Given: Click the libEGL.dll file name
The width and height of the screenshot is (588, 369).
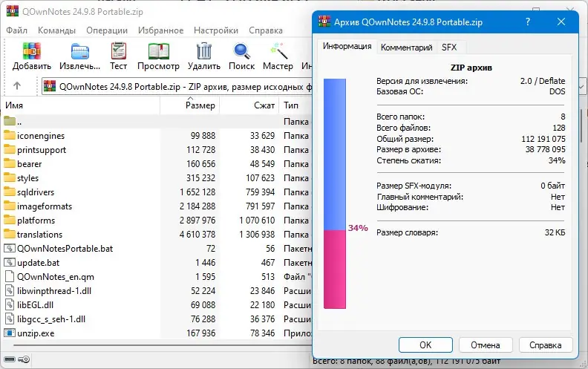Looking at the screenshot, I should (x=35, y=305).
